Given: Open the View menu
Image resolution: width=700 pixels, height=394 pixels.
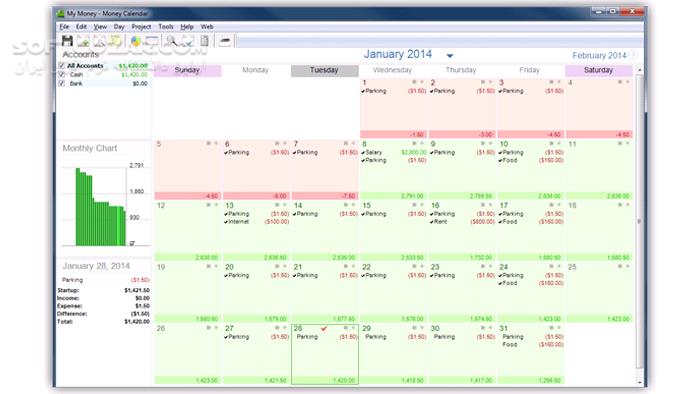Looking at the screenshot, I should point(100,27).
